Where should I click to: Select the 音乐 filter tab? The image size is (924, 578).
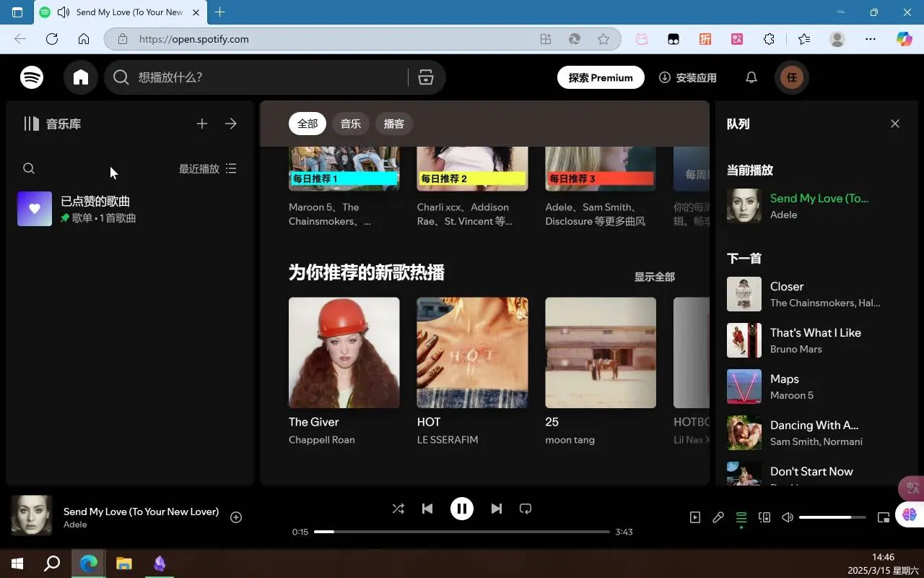[351, 124]
